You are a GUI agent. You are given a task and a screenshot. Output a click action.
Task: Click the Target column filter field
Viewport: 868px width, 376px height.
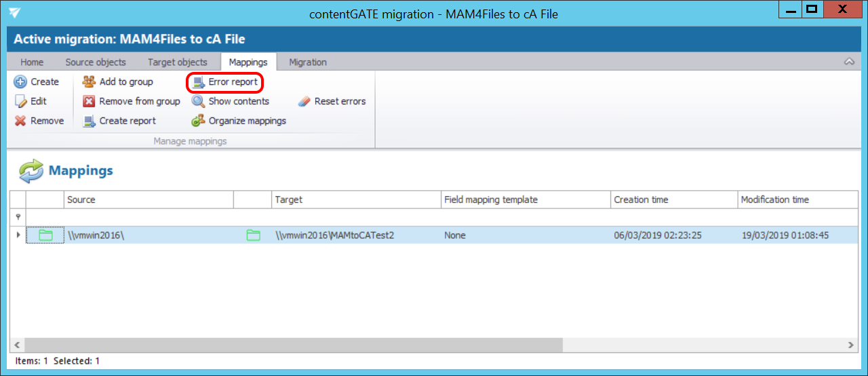click(356, 217)
